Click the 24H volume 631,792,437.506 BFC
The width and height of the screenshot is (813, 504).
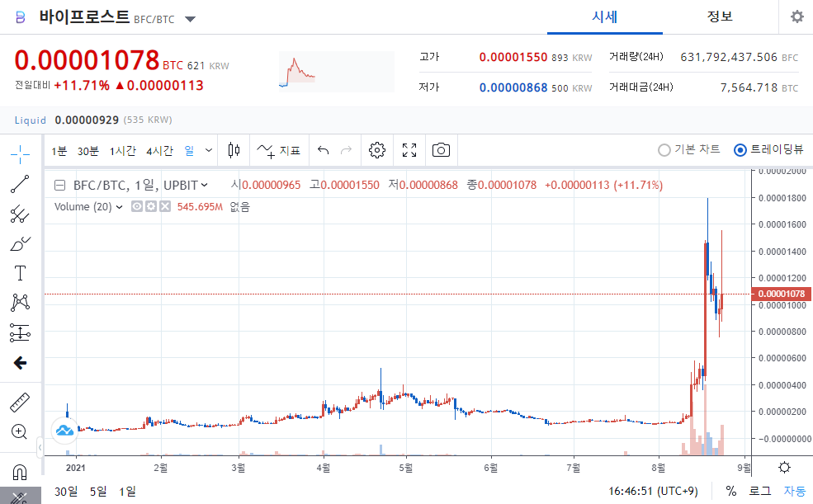coord(740,57)
